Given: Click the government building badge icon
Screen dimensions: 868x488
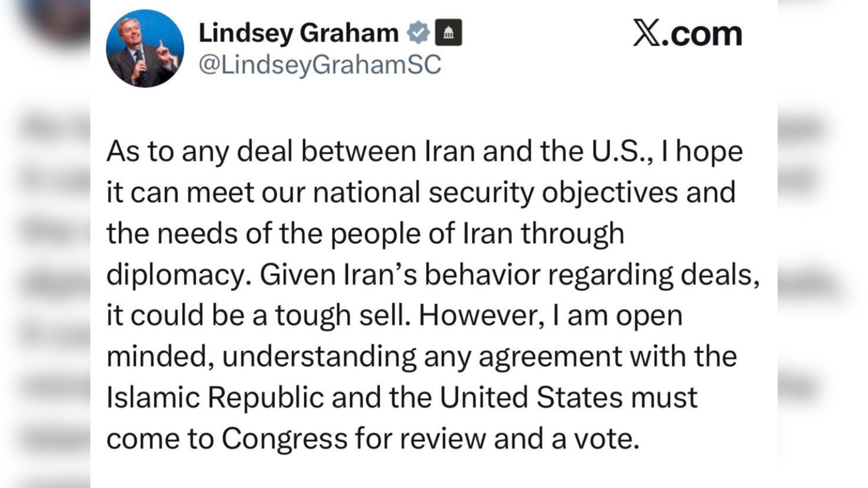Looking at the screenshot, I should 449,33.
